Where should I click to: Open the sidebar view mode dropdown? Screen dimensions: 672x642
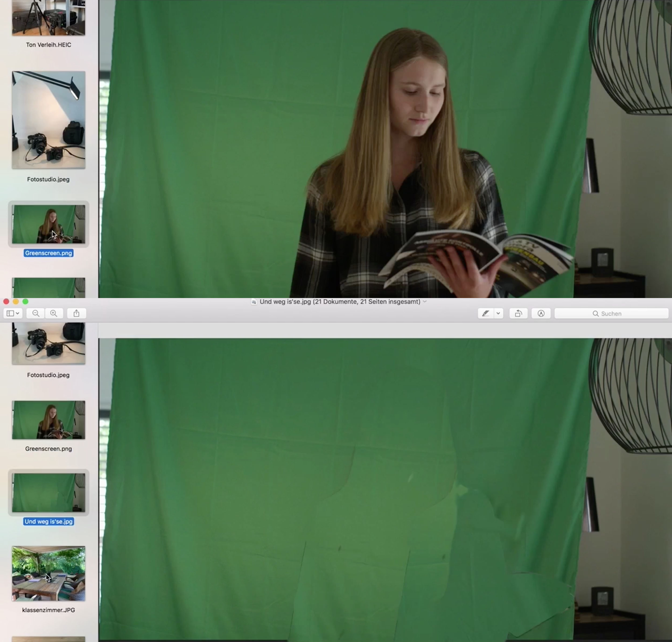[x=13, y=313]
